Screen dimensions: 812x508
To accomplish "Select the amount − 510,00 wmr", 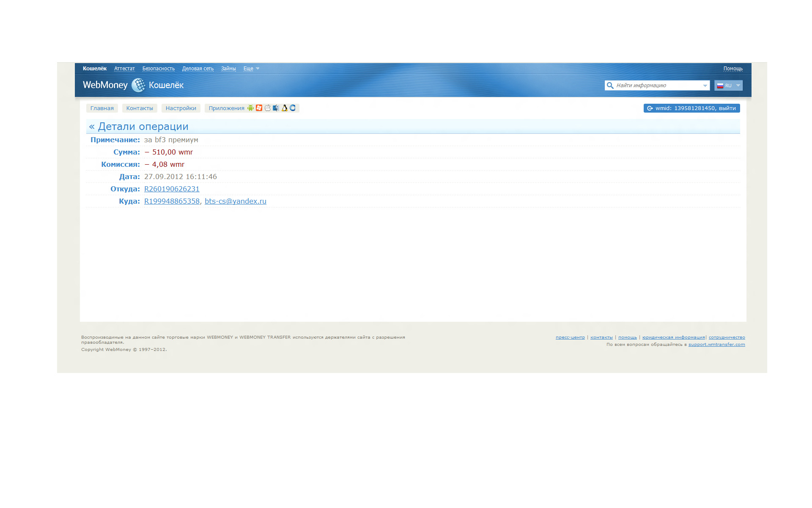I will click(x=169, y=152).
